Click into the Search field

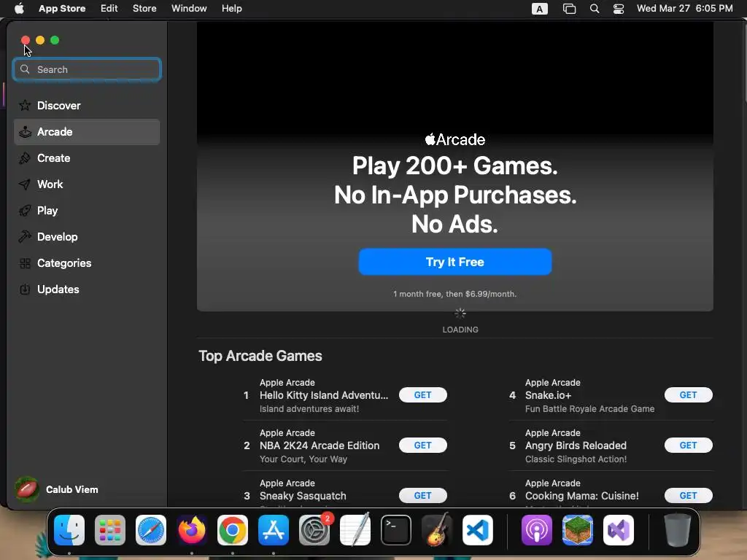pos(87,69)
